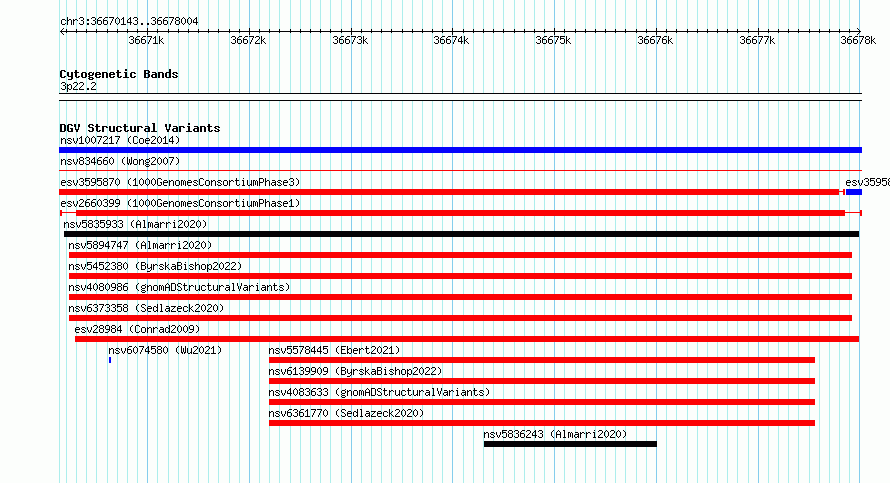Click the left arrowhead of the coordinate ruler
890x483 pixels.
[62, 32]
